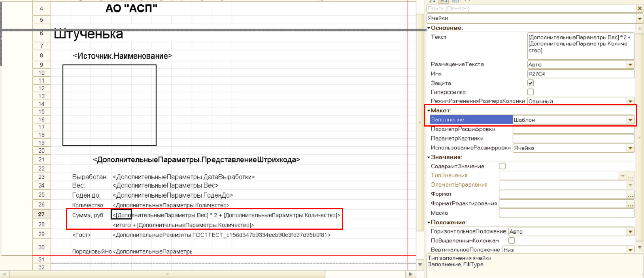Screen dimensions: 644x278
Task: Collapse the Макет property group
Action: (x=429, y=110)
